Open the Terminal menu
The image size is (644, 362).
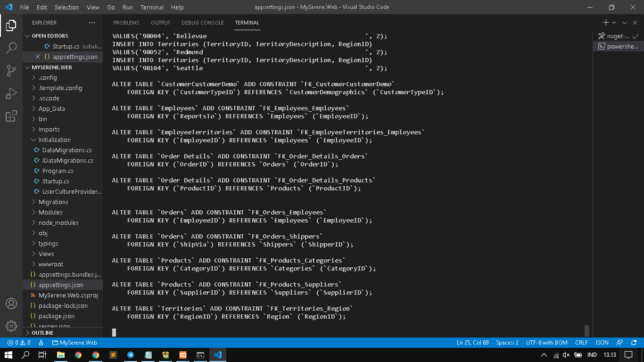pyautogui.click(x=152, y=7)
